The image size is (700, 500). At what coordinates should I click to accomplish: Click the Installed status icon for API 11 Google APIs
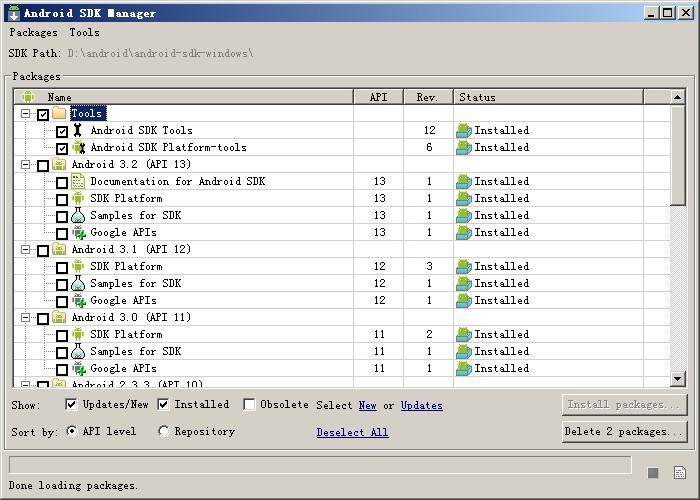(x=464, y=368)
